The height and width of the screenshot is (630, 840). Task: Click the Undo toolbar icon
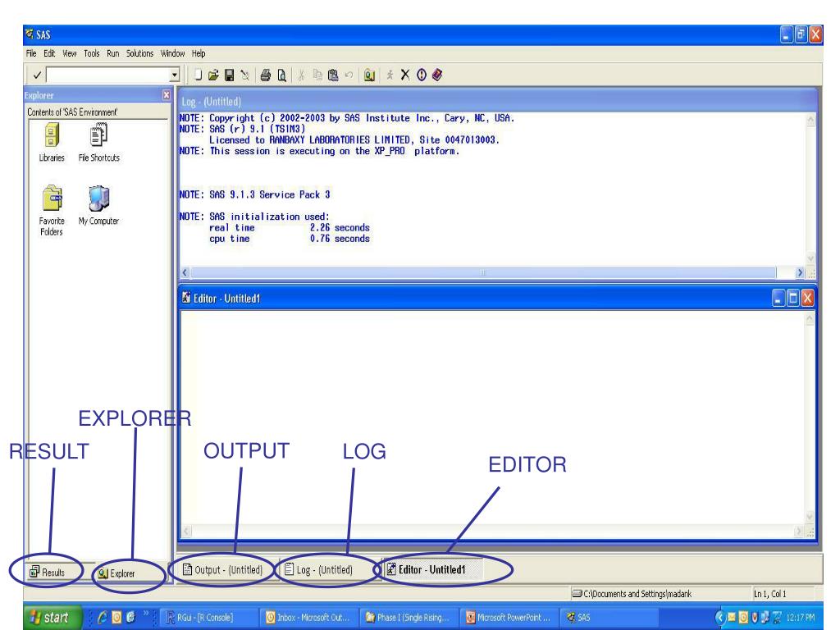click(x=349, y=75)
